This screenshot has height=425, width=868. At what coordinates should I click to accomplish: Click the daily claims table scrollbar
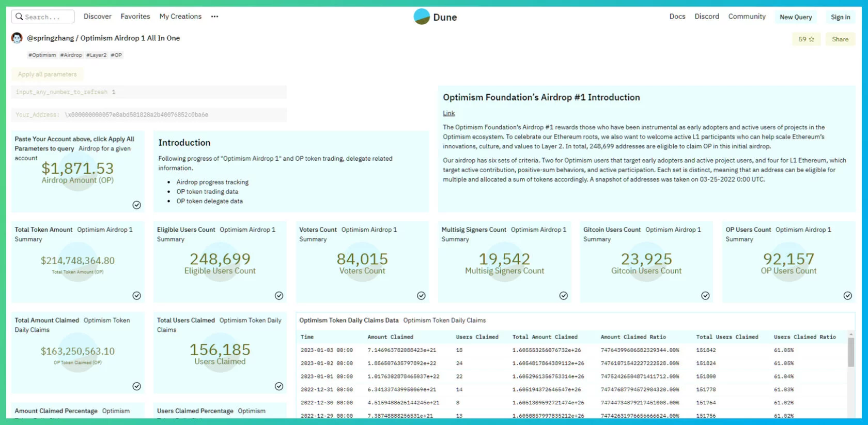pyautogui.click(x=850, y=353)
